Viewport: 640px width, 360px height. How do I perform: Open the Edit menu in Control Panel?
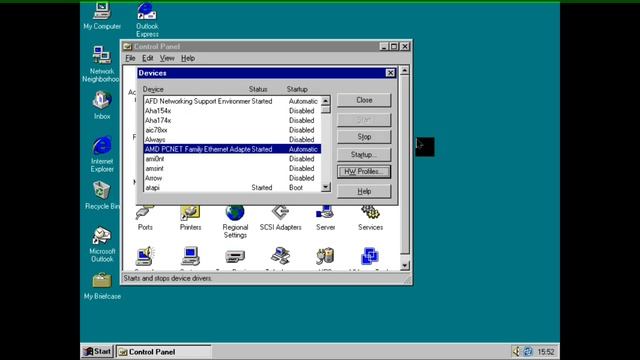pos(147,58)
